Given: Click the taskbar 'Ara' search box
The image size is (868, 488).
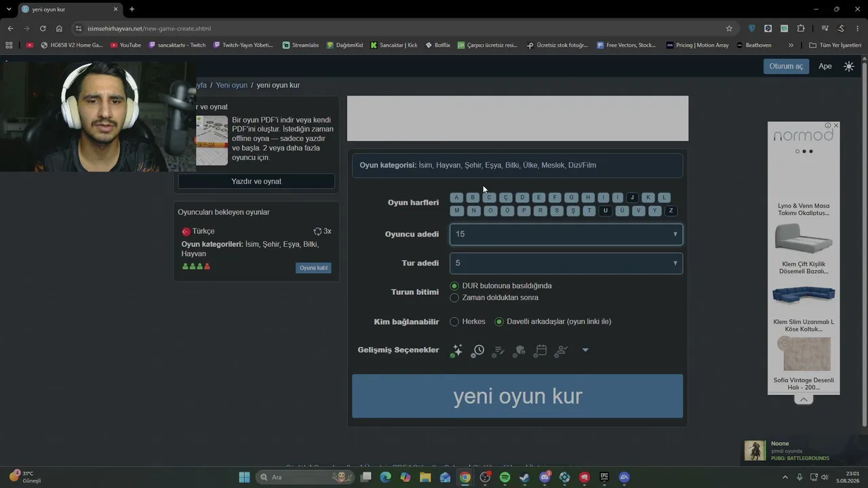Looking at the screenshot, I should click(x=305, y=477).
